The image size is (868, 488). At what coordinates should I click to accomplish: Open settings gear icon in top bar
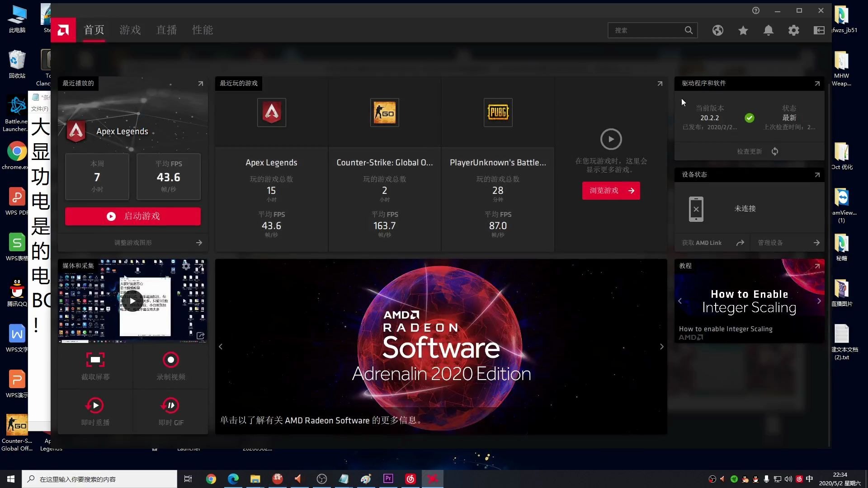pyautogui.click(x=794, y=30)
